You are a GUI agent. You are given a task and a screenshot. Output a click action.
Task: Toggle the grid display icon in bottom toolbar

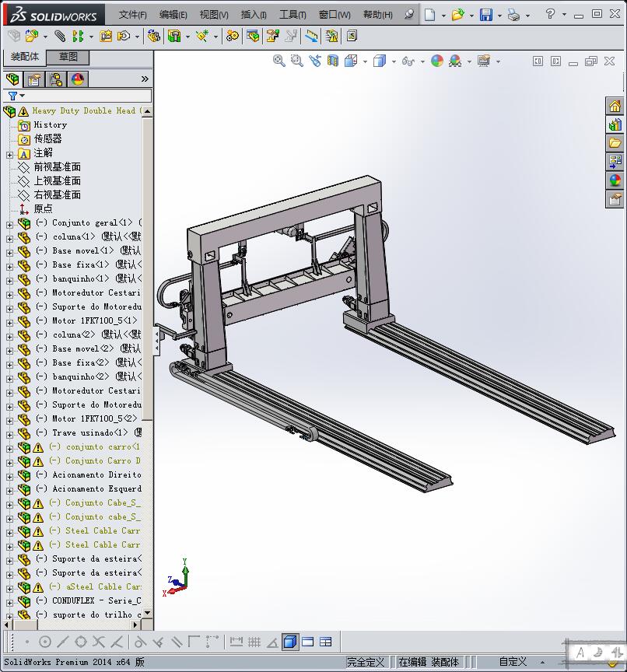coord(254,642)
